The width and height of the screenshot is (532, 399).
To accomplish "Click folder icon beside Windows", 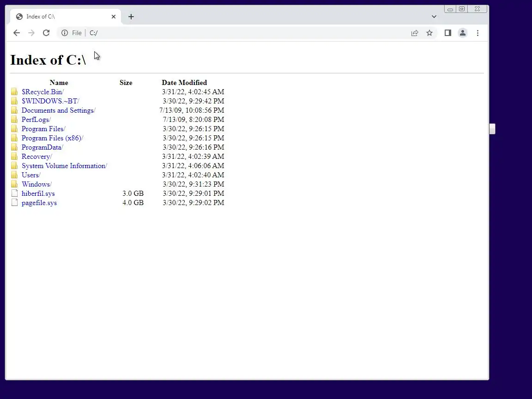I will click(x=14, y=184).
